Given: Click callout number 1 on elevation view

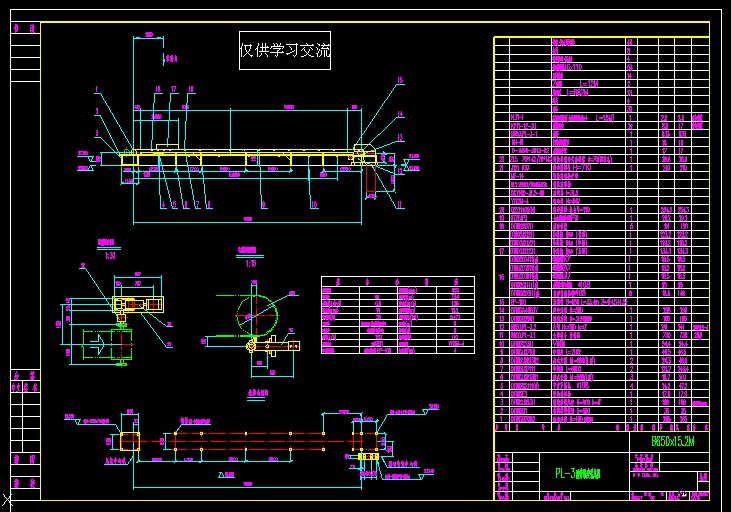Looking at the screenshot, I should 98,88.
